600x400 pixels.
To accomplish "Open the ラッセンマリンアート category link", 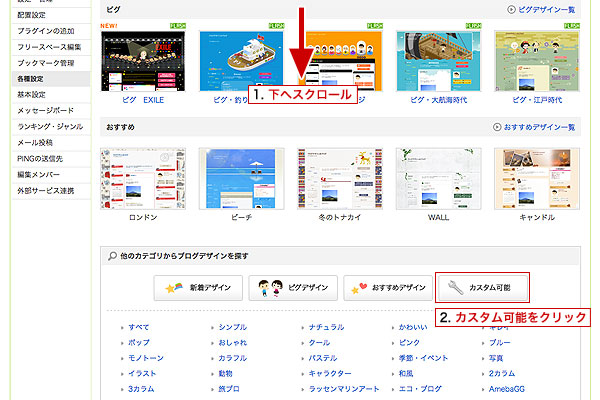I will point(344,389).
